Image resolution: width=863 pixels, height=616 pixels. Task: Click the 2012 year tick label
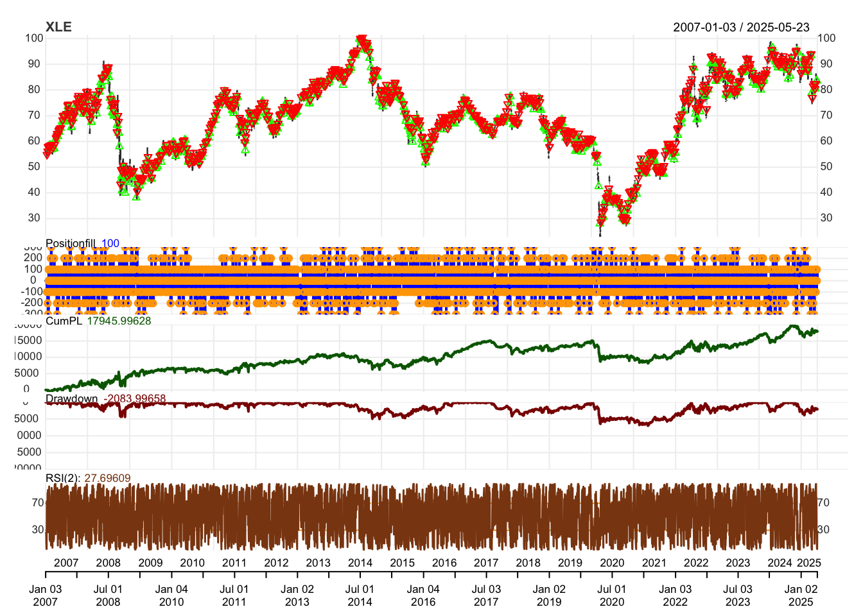276,563
